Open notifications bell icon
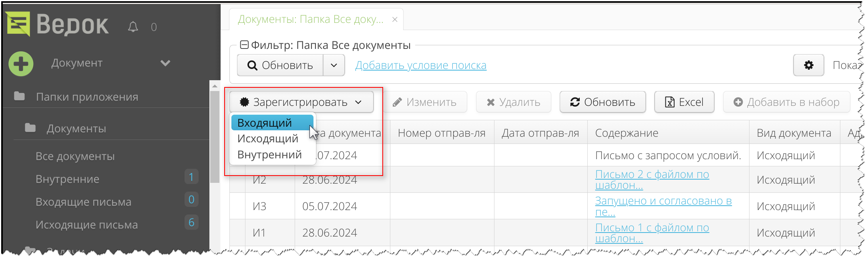The image size is (868, 259). 133,27
